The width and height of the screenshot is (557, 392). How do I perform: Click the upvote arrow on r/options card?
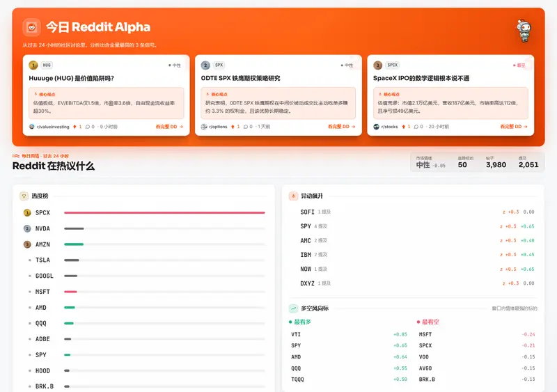tap(233, 127)
